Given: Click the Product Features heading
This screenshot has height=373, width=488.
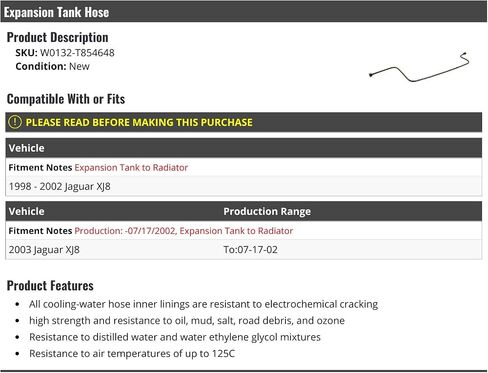Looking at the screenshot, I should (50, 286).
